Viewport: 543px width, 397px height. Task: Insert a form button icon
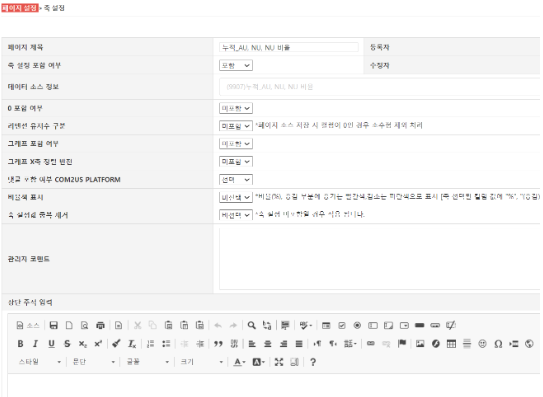coord(420,325)
